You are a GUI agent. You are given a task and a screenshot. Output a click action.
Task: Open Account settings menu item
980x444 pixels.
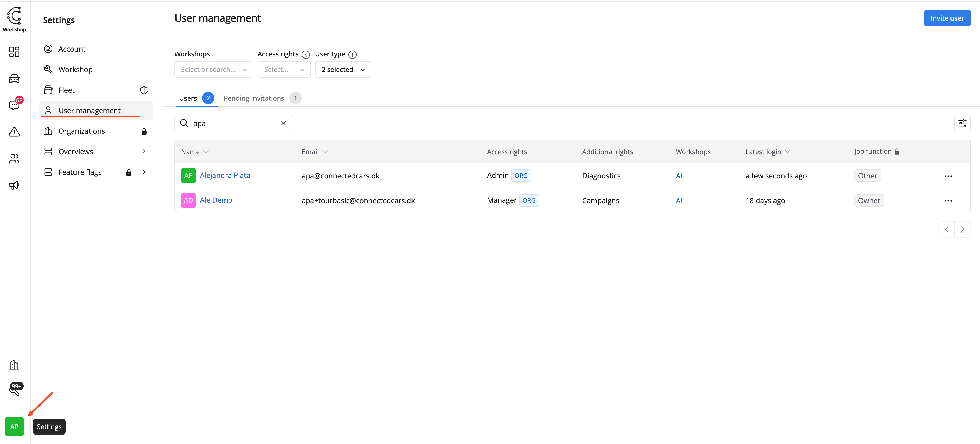pyautogui.click(x=72, y=49)
